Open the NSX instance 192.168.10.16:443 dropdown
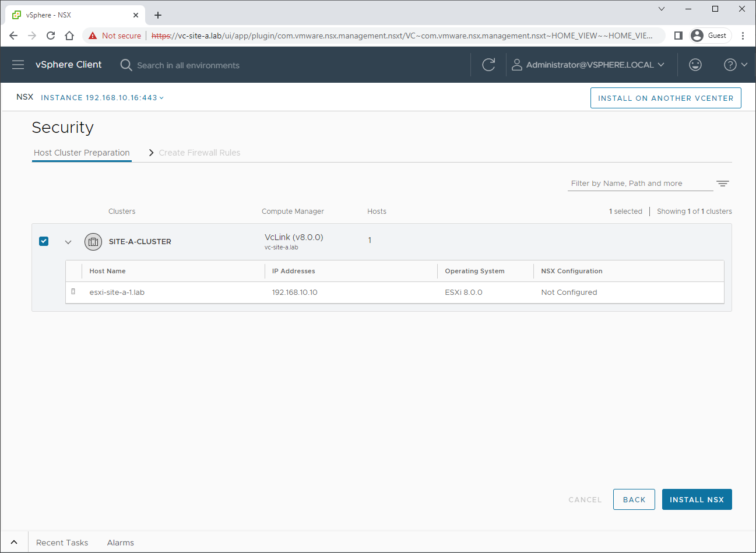This screenshot has height=553, width=756. pos(102,98)
